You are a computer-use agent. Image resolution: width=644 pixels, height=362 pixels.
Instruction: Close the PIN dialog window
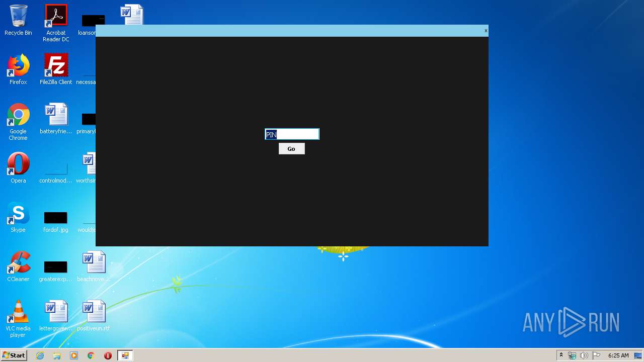(x=486, y=31)
